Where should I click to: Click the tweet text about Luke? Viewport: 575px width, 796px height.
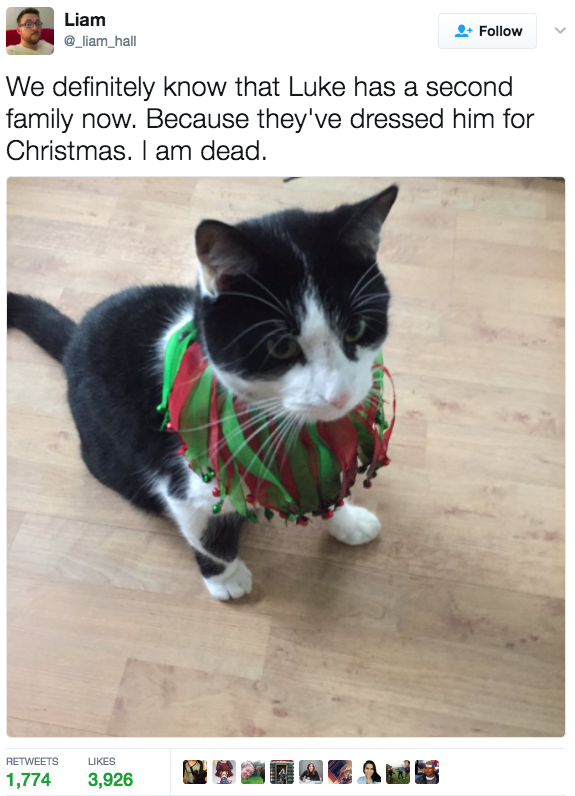(x=270, y=119)
